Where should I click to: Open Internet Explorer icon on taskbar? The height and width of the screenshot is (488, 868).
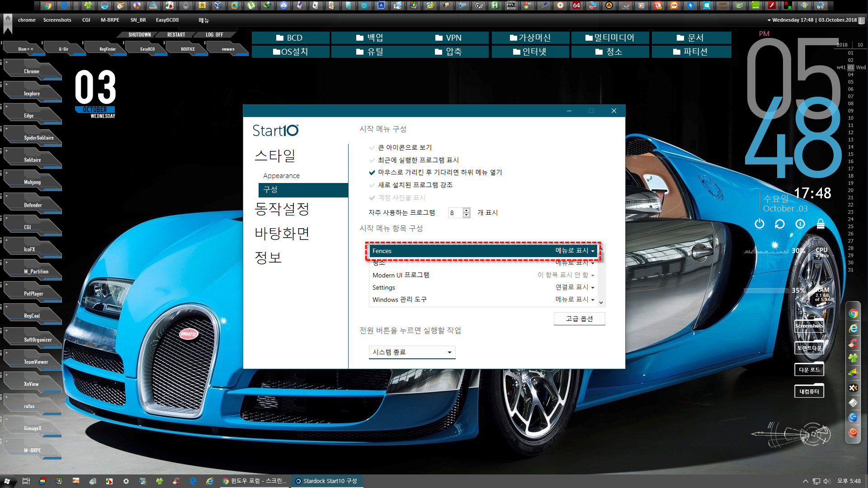[x=210, y=481]
